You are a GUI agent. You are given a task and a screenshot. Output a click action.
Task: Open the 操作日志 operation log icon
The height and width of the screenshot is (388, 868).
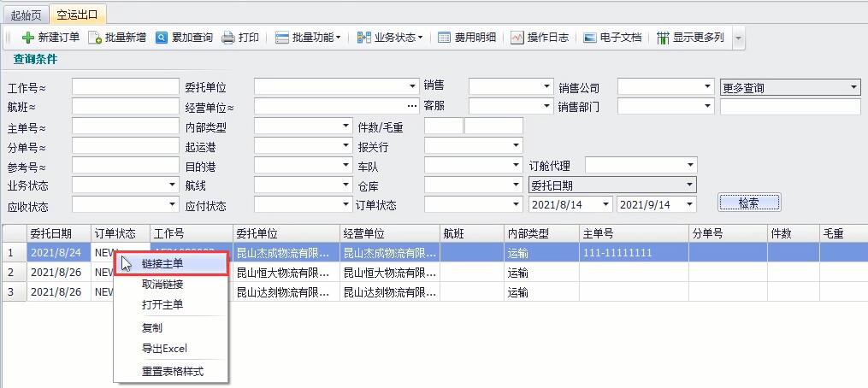point(517,38)
